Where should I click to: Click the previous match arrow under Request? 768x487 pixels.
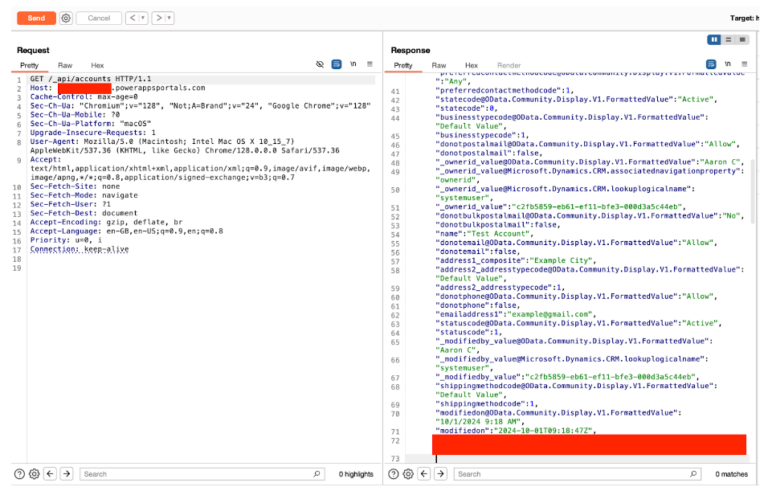(50, 474)
